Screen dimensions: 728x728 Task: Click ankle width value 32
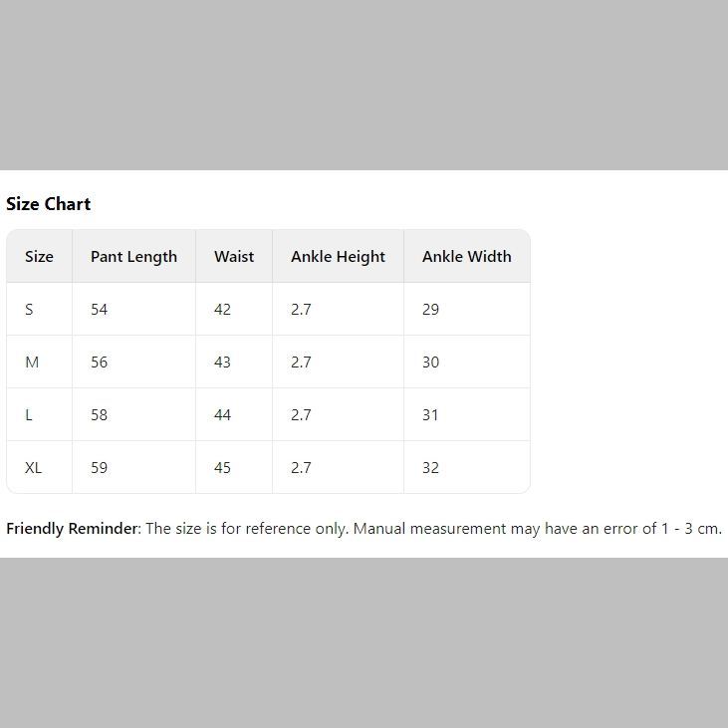click(x=430, y=468)
